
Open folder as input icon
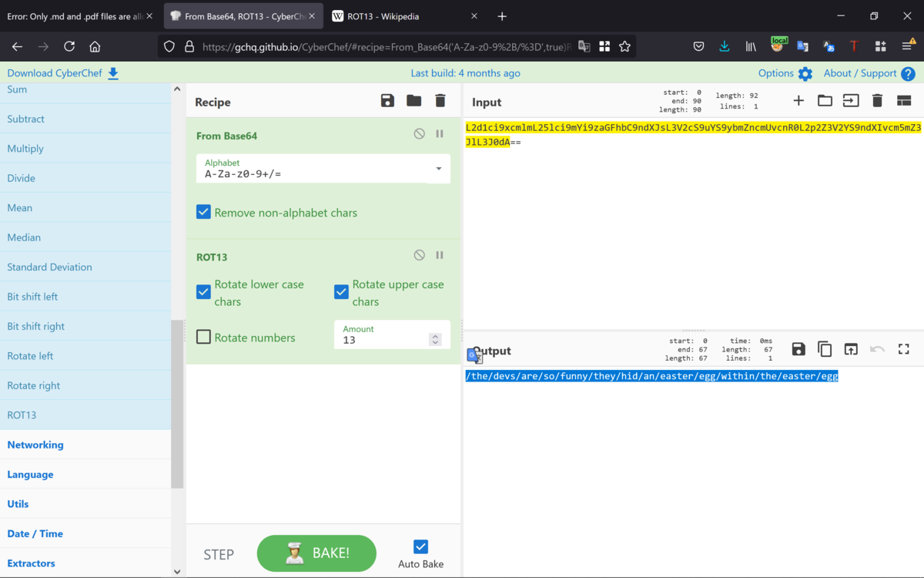(825, 101)
